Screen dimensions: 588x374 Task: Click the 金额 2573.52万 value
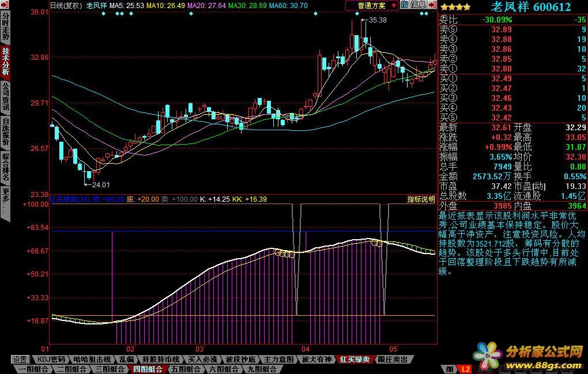[492, 176]
